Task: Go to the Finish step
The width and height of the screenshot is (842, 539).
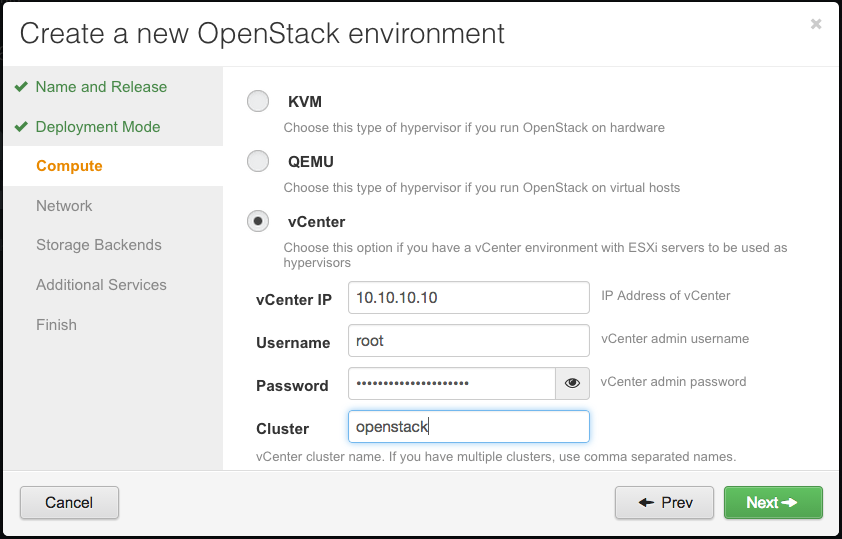Action: pyautogui.click(x=56, y=325)
